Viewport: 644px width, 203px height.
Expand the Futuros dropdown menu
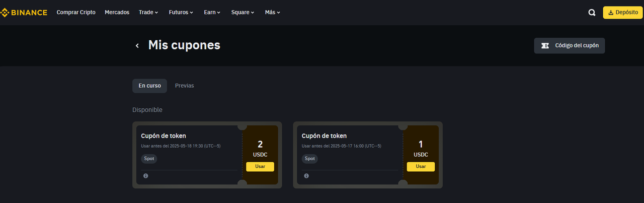pyautogui.click(x=181, y=12)
